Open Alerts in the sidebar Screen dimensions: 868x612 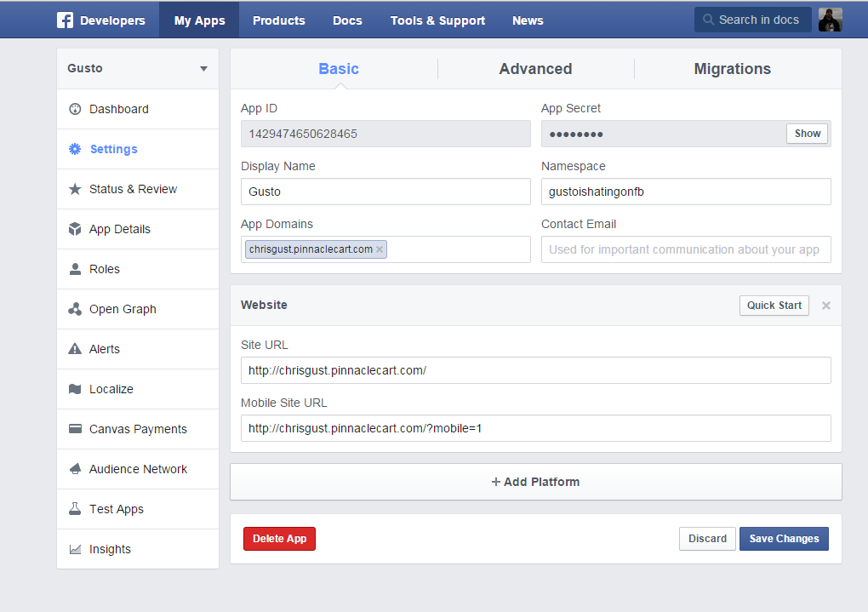click(138, 349)
